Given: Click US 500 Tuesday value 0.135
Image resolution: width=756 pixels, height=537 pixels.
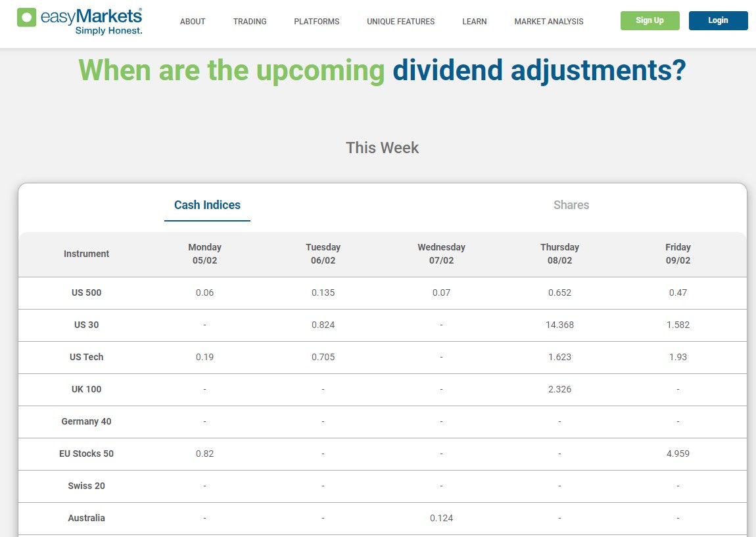Looking at the screenshot, I should coord(323,292).
